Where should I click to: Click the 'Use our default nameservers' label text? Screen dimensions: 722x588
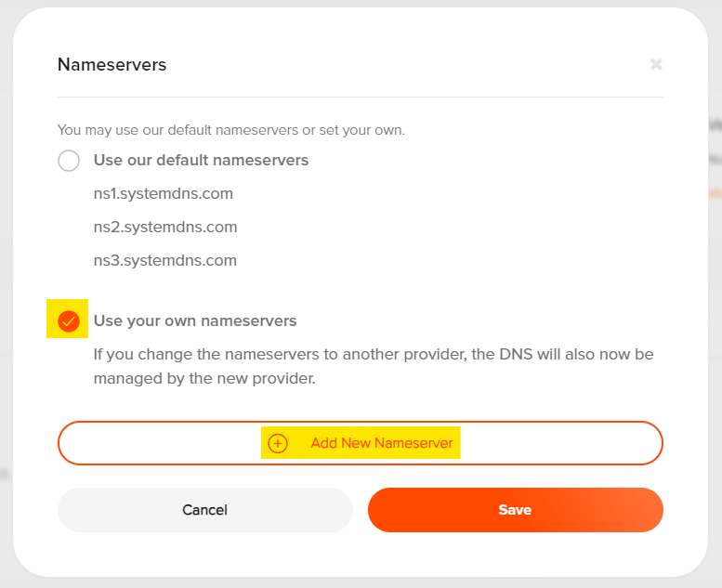click(x=201, y=161)
